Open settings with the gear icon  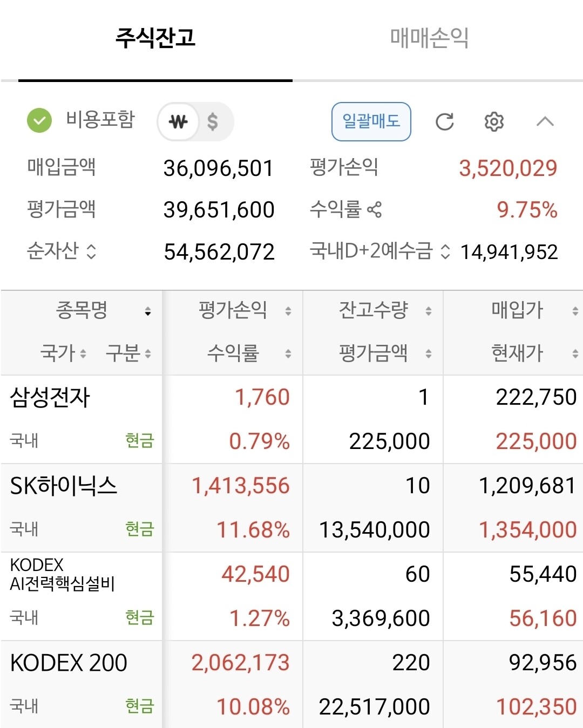[x=494, y=122]
